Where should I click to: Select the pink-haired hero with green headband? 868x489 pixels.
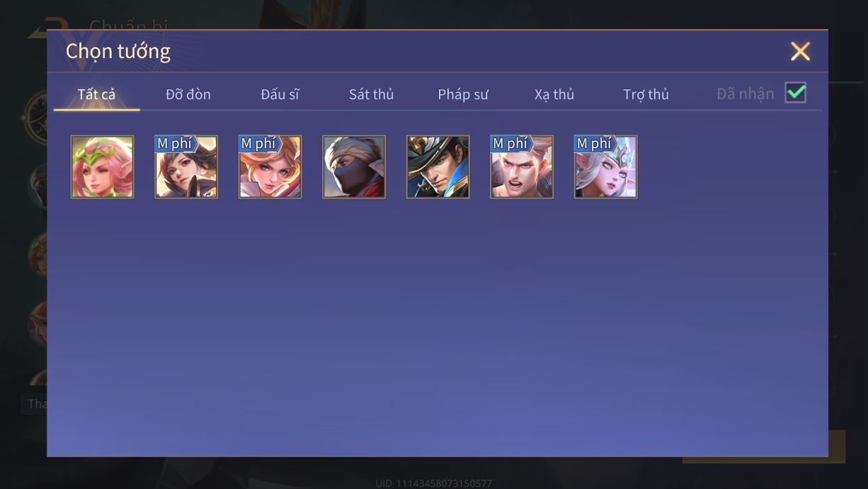[103, 167]
